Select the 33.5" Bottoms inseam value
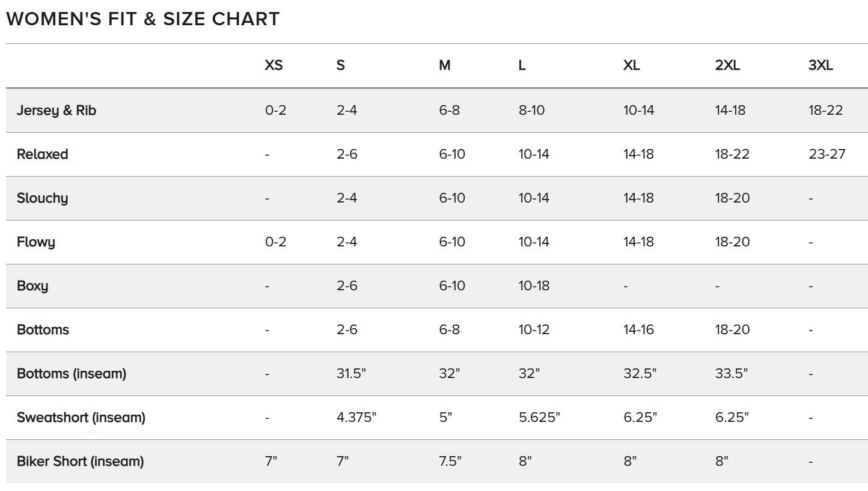The image size is (868, 491). [x=732, y=373]
